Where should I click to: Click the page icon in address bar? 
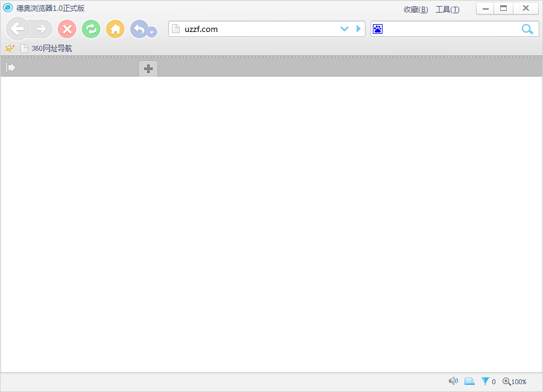click(176, 29)
